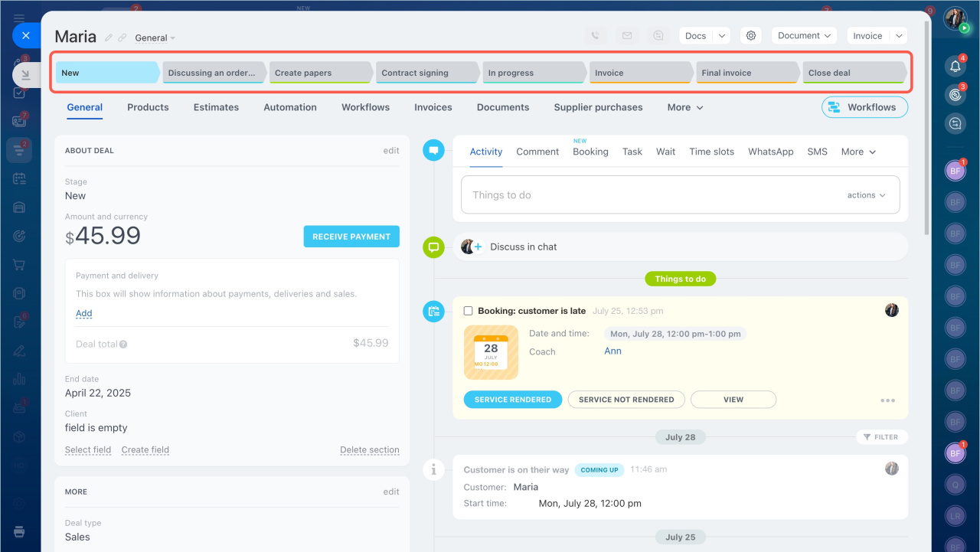The image size is (980, 552).
Task: Expand the actions dropdown in activity box
Action: click(866, 195)
